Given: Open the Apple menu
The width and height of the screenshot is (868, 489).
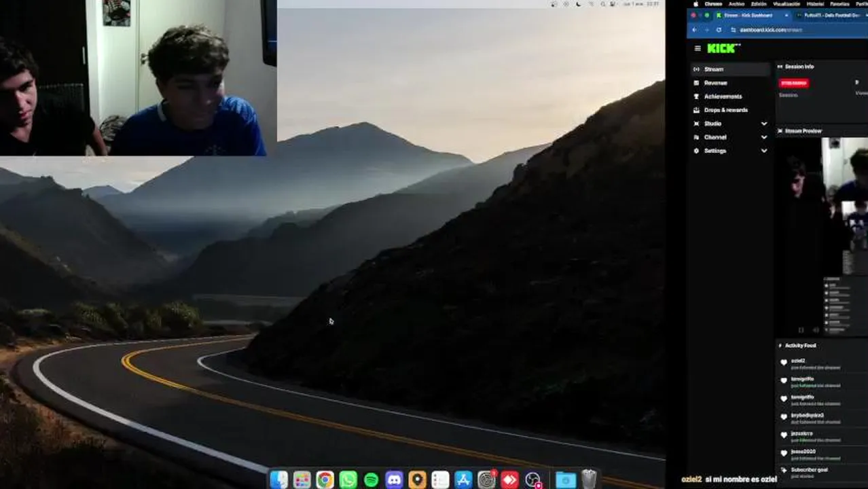Looking at the screenshot, I should pos(695,3).
